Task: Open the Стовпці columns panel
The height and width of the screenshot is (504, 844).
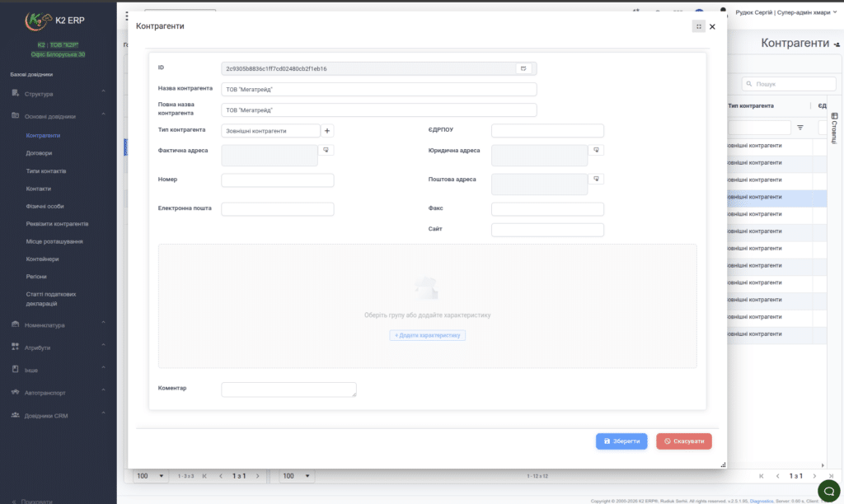Action: click(x=834, y=128)
